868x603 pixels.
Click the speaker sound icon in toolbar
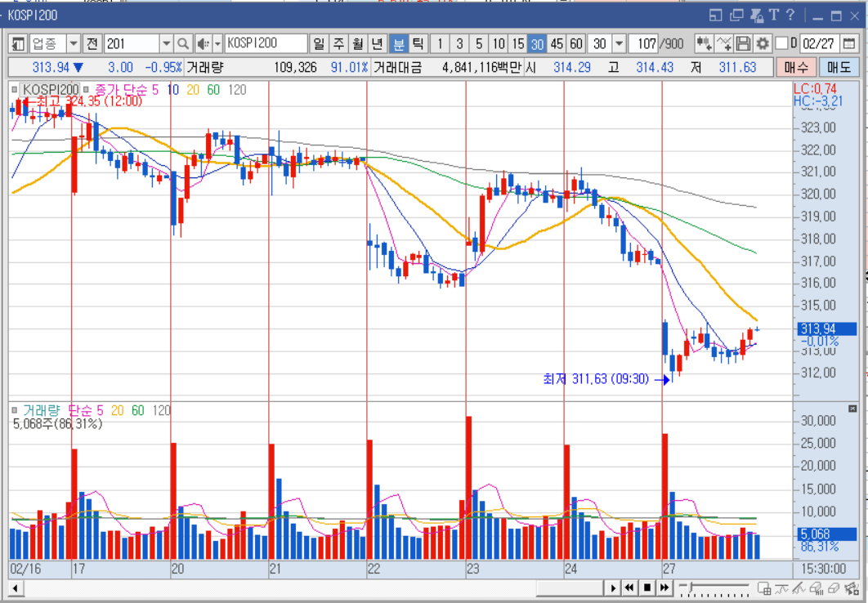point(203,43)
